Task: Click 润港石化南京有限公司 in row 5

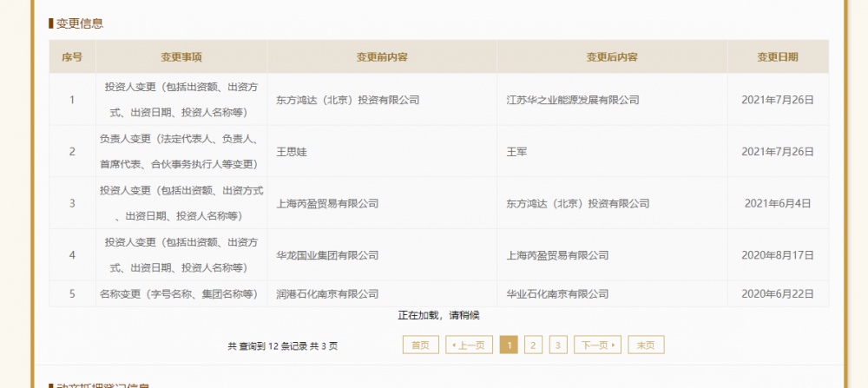Action: pos(327,294)
